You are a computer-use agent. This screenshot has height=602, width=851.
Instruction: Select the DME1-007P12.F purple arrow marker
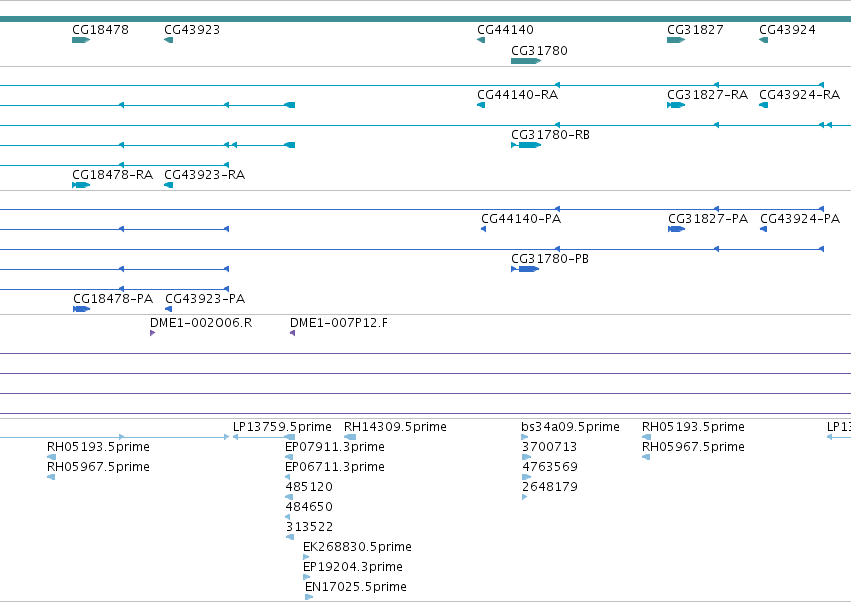tap(293, 333)
